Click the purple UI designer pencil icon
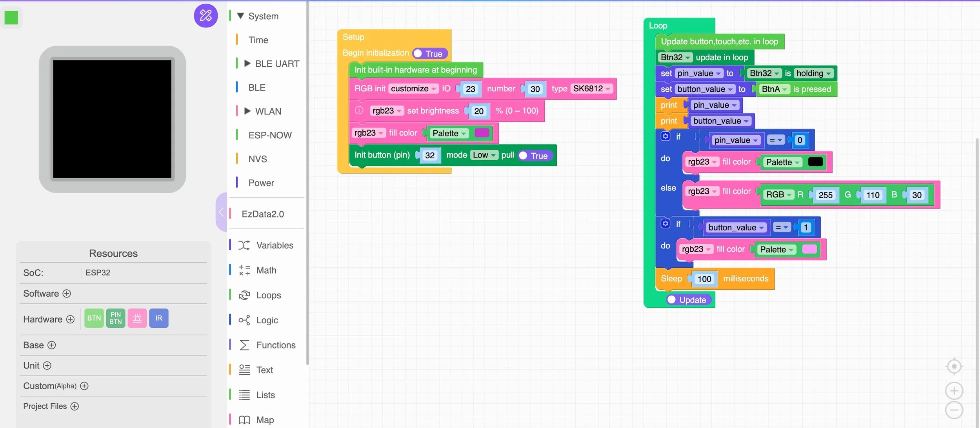Screen dimensions: 980x428 pyautogui.click(x=205, y=16)
